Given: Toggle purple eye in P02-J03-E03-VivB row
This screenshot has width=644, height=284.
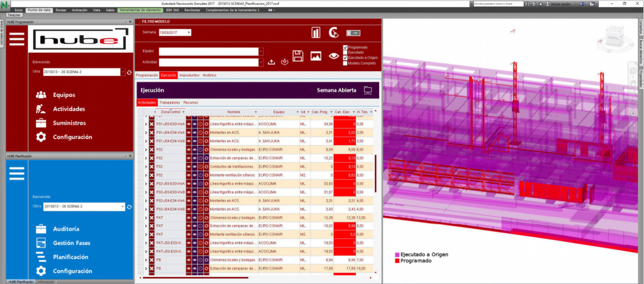Looking at the screenshot, I should click(x=195, y=192).
